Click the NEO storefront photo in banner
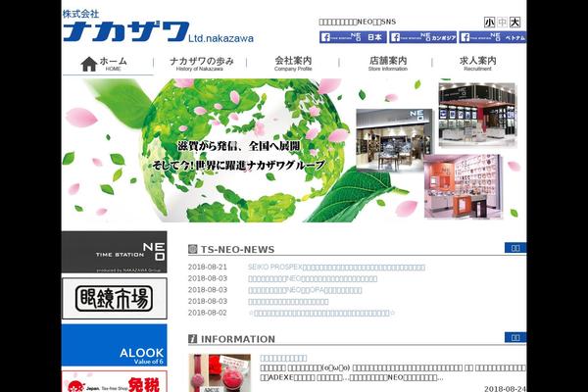Screen dimensions: 588x392 (x=394, y=140)
